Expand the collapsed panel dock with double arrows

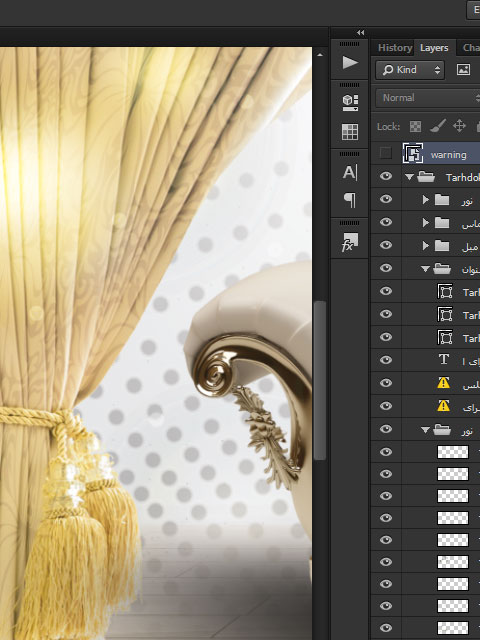point(360,33)
